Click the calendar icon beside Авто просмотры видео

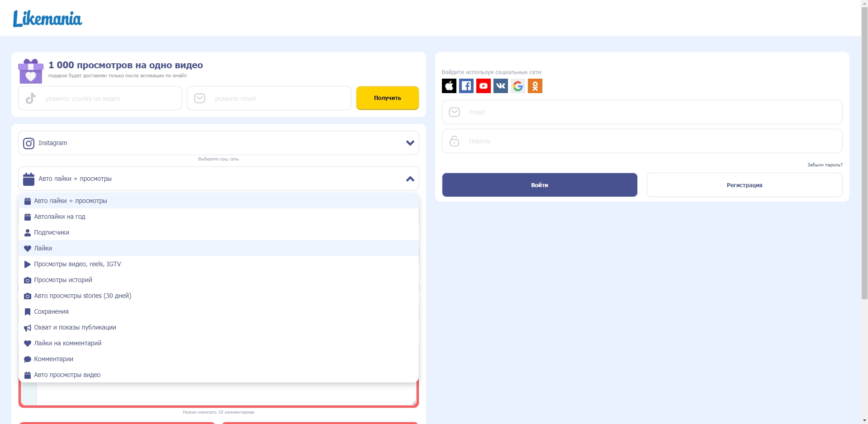coord(28,375)
